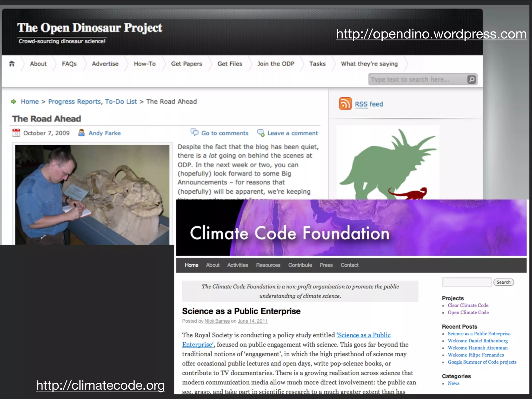Open the FAQs menu item

(69, 64)
